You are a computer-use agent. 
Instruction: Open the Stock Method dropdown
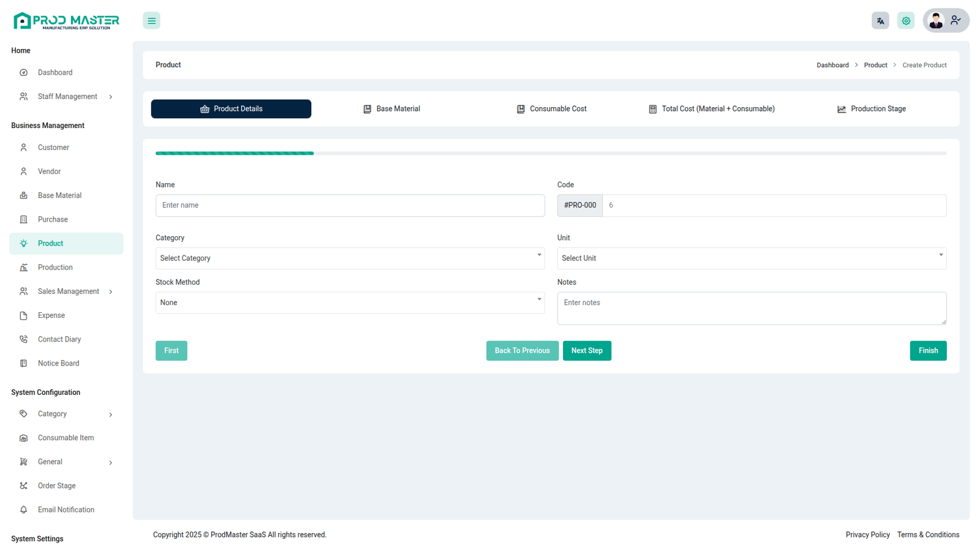[350, 303]
